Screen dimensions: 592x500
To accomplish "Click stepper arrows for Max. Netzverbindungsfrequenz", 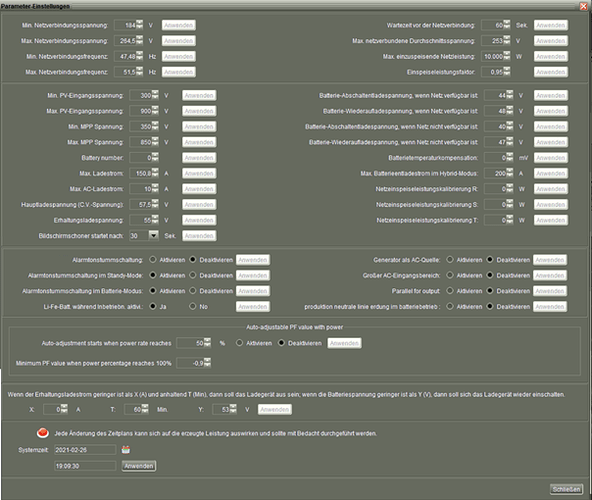I will pyautogui.click(x=140, y=72).
